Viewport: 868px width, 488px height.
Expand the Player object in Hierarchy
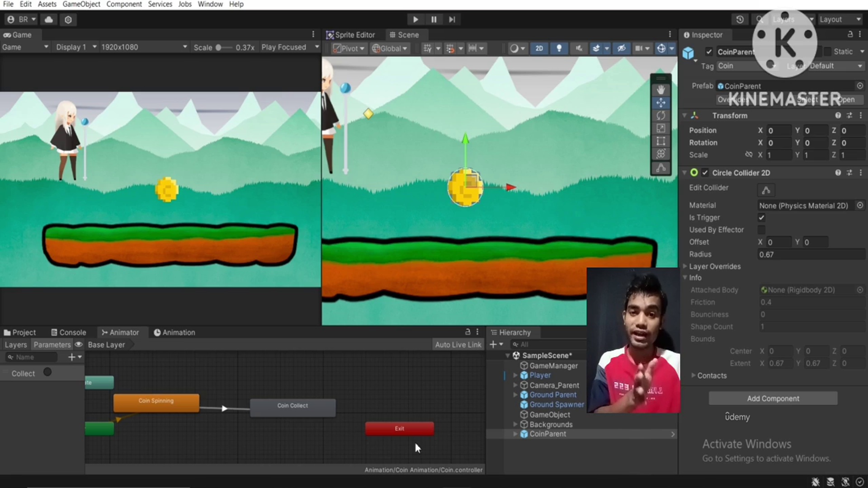[515, 375]
